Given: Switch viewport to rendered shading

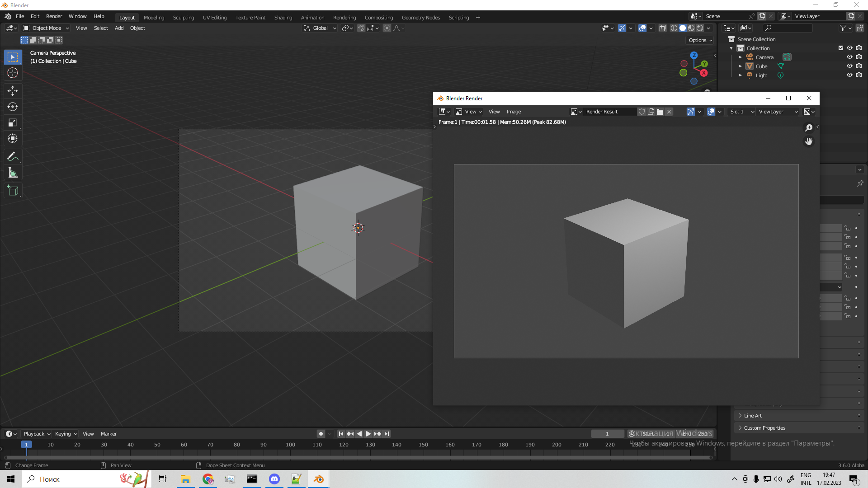Looking at the screenshot, I should pos(700,28).
